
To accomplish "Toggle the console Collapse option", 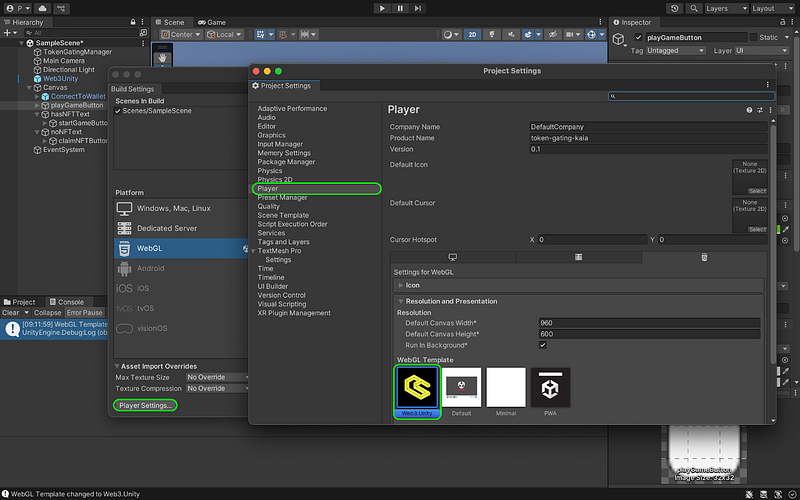I will (47, 313).
